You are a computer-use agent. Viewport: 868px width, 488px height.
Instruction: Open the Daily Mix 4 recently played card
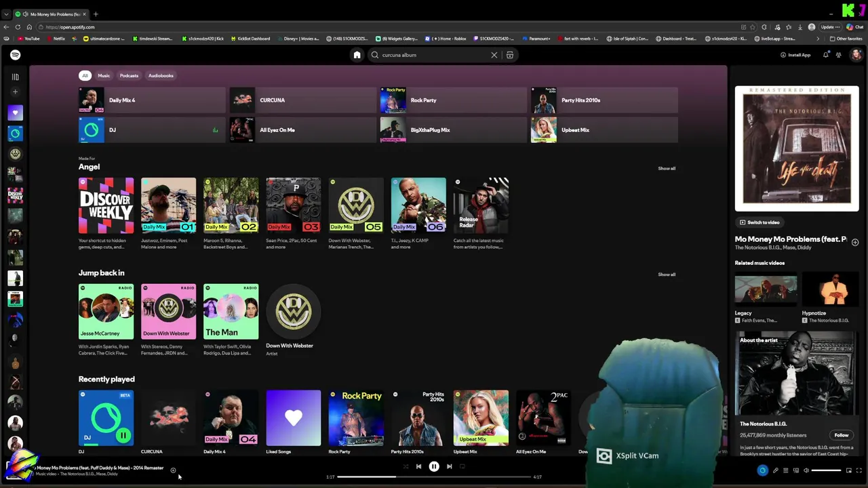(x=231, y=418)
